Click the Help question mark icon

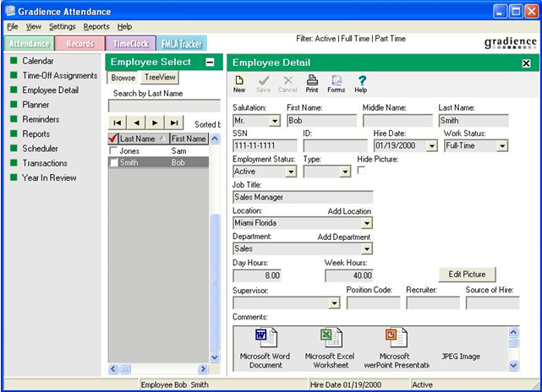click(x=361, y=83)
